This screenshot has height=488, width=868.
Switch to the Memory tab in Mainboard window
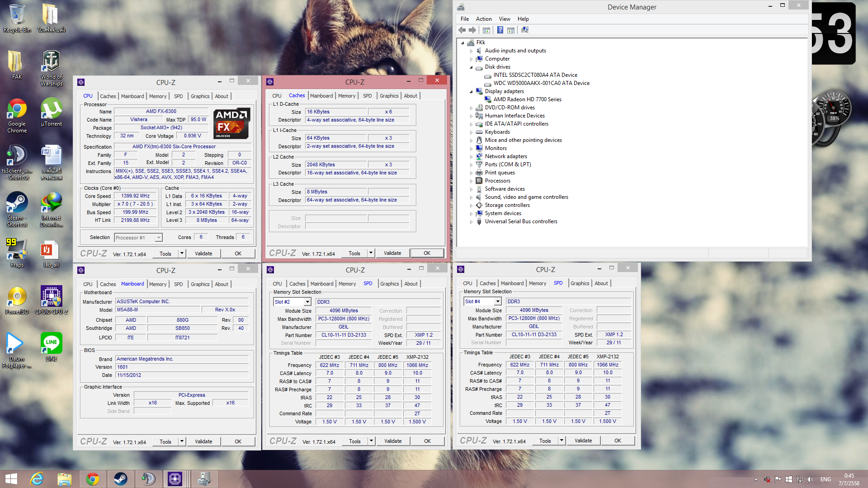(x=158, y=284)
